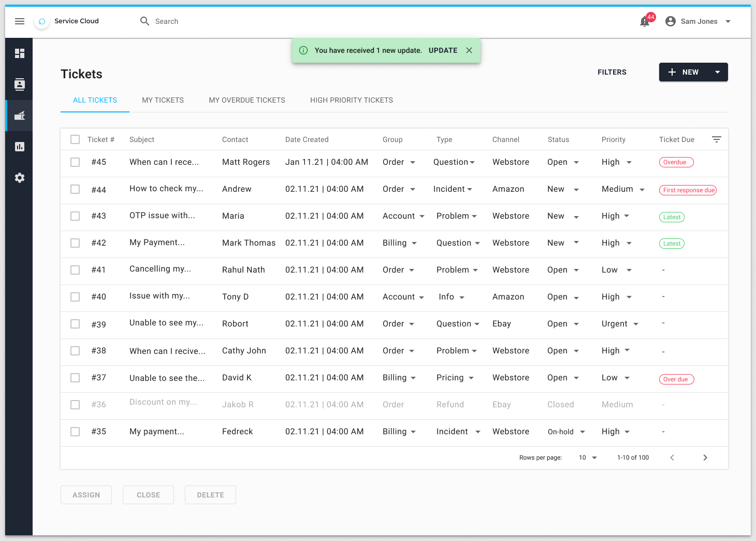Open the contacts sidebar icon

tap(20, 84)
